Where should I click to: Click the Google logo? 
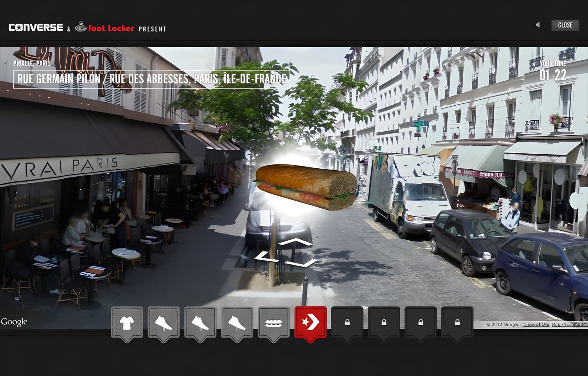pos(14,322)
